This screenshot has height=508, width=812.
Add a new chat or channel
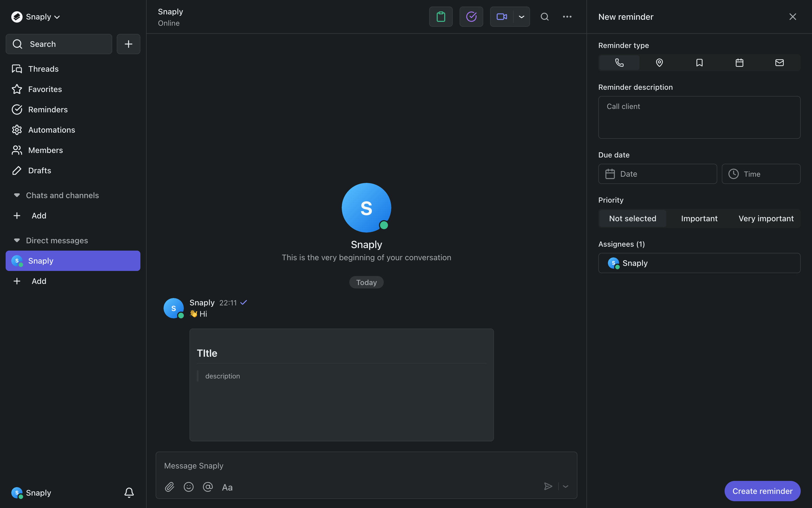[73, 215]
